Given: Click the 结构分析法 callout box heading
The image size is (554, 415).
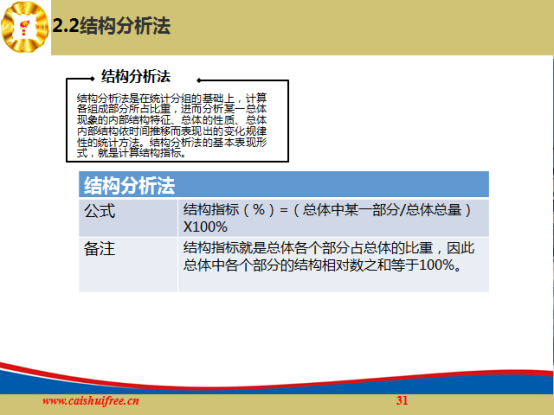Looking at the screenshot, I should pos(136,76).
